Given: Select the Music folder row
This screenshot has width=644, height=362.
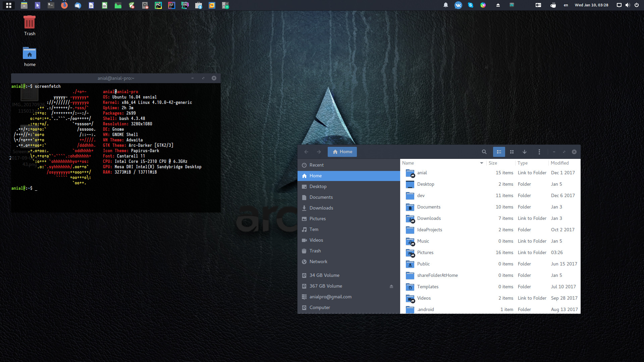Looking at the screenshot, I should 490,241.
